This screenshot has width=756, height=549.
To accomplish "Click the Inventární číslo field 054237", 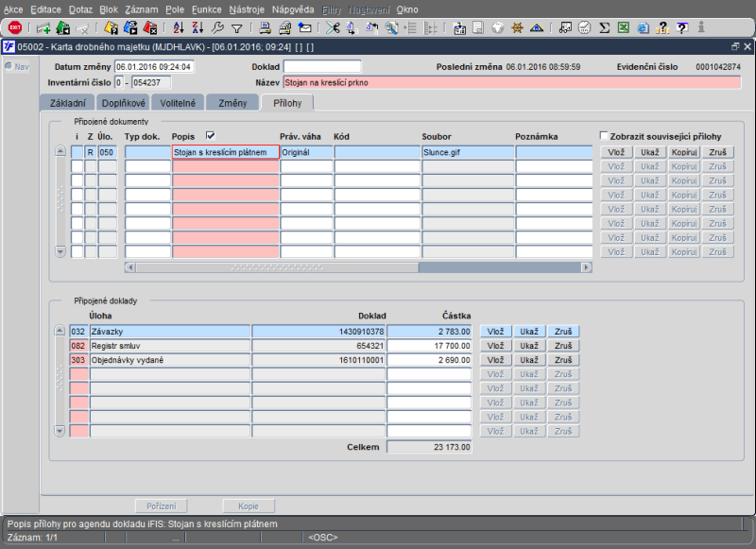I will [151, 82].
